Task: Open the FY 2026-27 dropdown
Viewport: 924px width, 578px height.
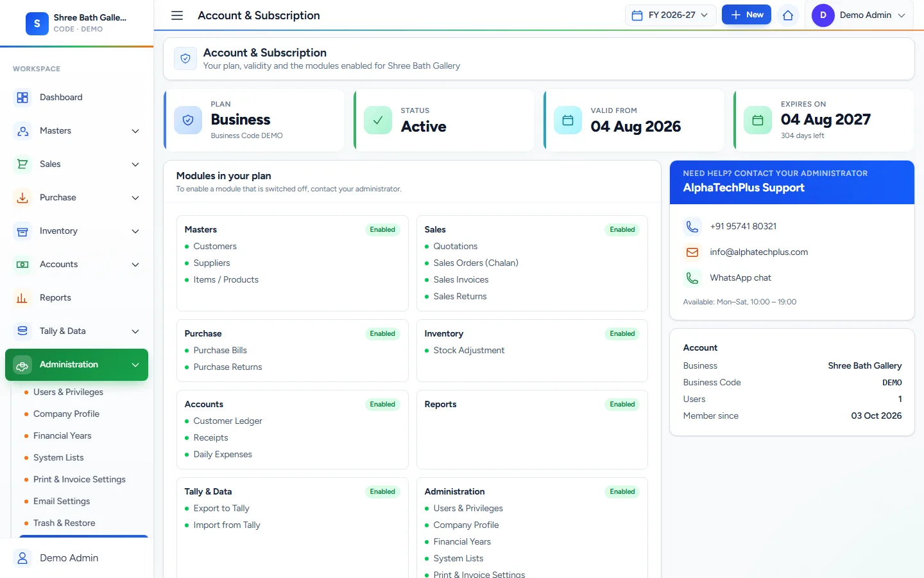Action: tap(671, 15)
